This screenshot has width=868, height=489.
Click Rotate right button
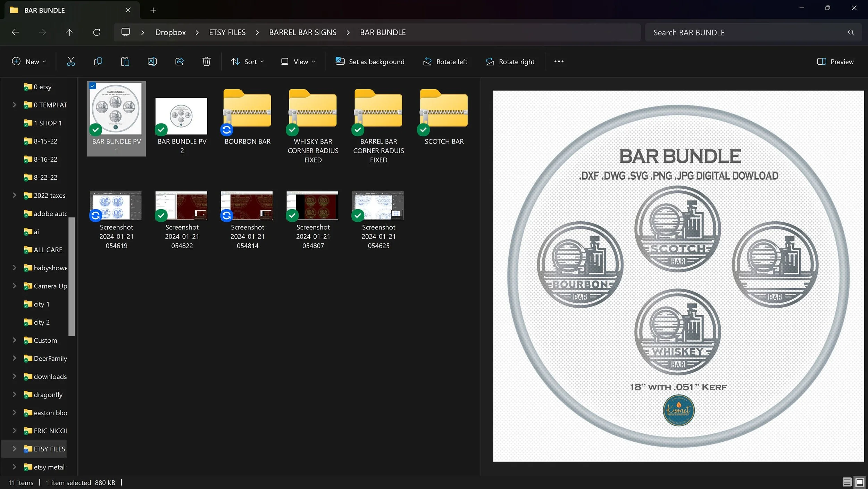pyautogui.click(x=510, y=62)
